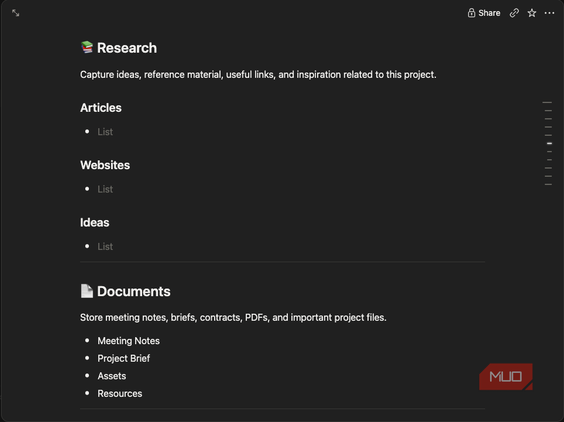Select the highlighted outline marker in table of contents
The height and width of the screenshot is (422, 564).
[x=549, y=144]
